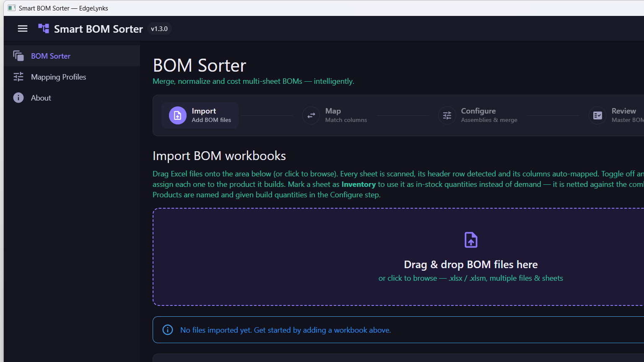The height and width of the screenshot is (362, 644).
Task: Click the window title 'Smart BOM Sorter — EdgeLynks'
Action: tap(63, 8)
